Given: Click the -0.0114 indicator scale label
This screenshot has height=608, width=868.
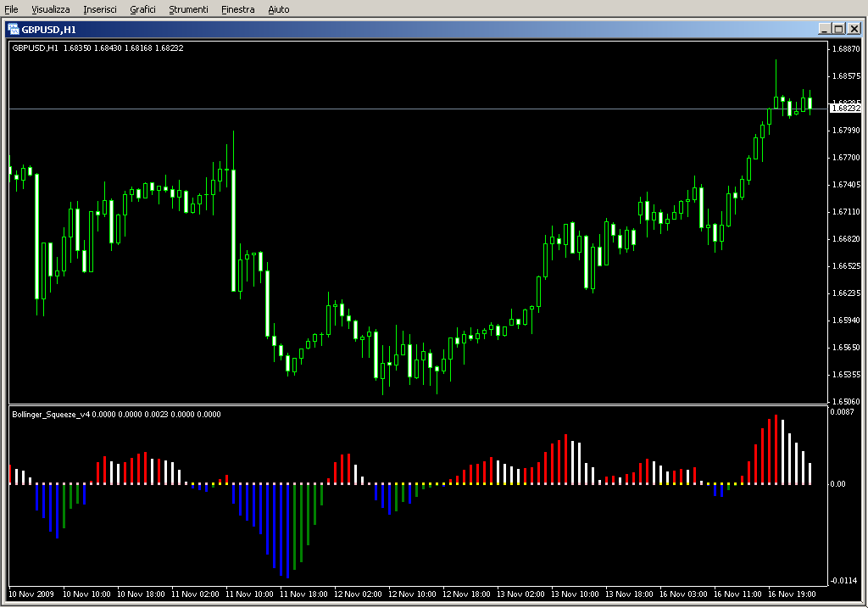Looking at the screenshot, I should (x=843, y=580).
